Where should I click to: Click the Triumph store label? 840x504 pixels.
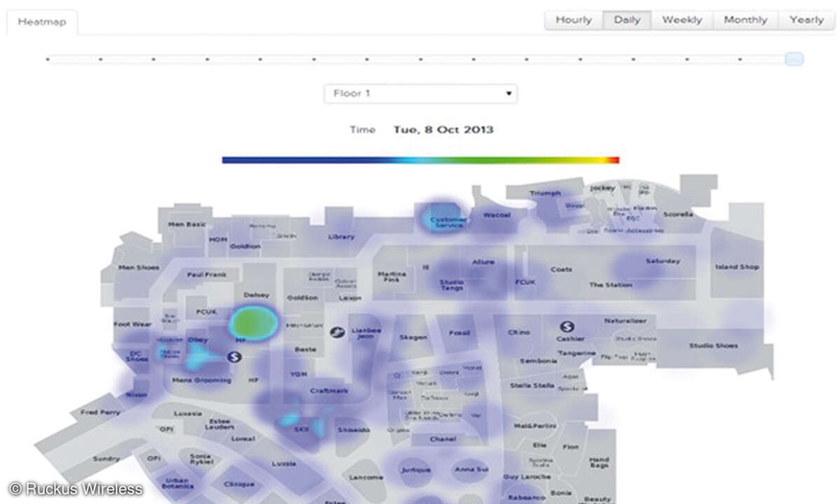545,192
